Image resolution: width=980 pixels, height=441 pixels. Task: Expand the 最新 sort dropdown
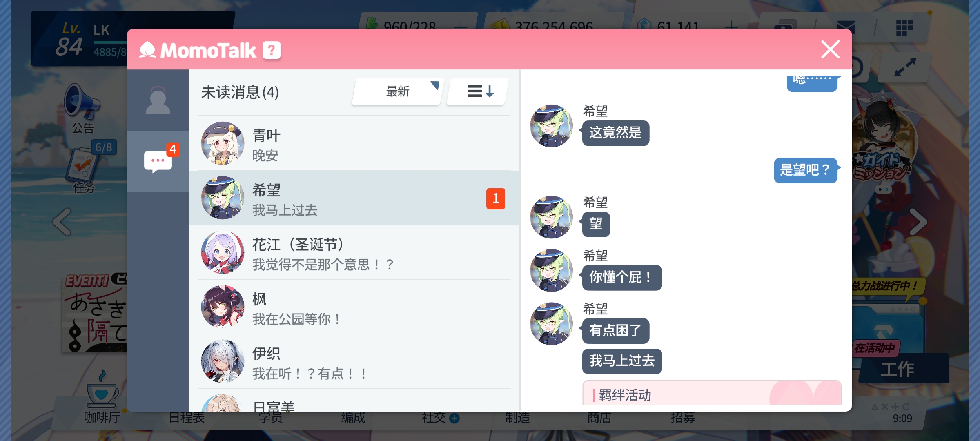click(x=398, y=91)
